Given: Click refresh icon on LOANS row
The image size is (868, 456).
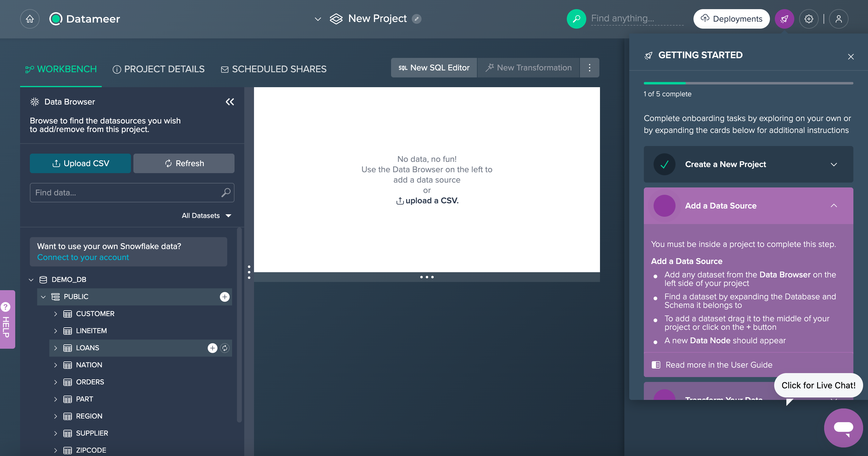Looking at the screenshot, I should 225,348.
